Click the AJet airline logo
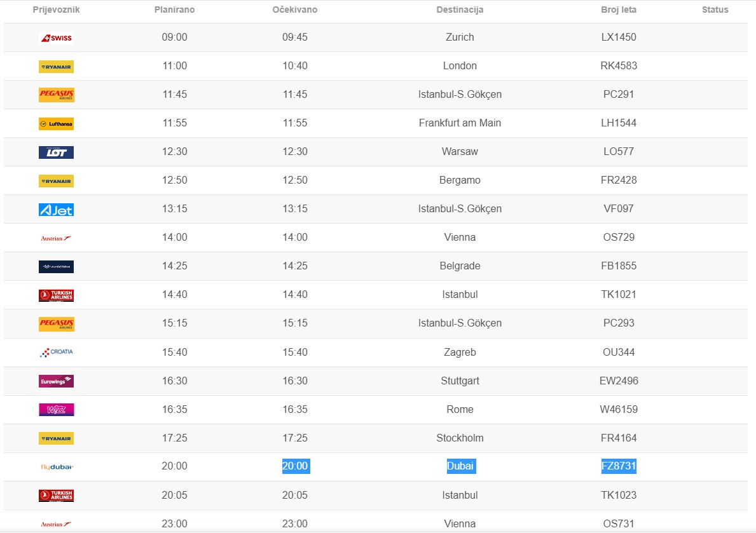756x533 pixels. coord(56,210)
